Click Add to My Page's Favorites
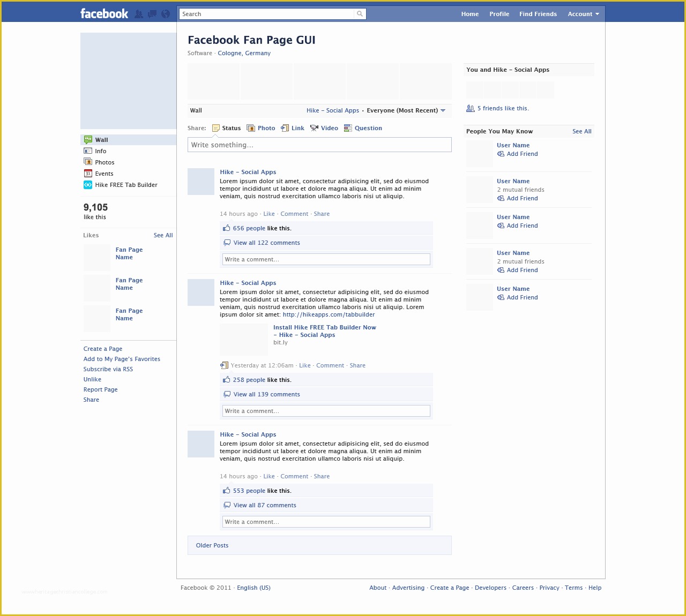Viewport: 686px width, 616px height. coord(122,359)
